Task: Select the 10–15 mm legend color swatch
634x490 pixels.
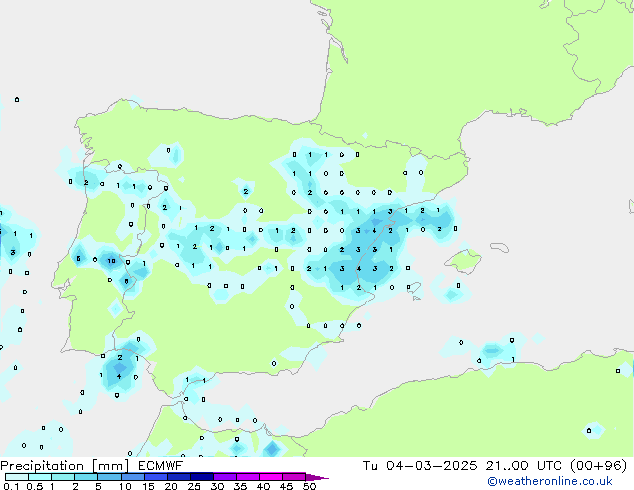Action: (x=132, y=477)
